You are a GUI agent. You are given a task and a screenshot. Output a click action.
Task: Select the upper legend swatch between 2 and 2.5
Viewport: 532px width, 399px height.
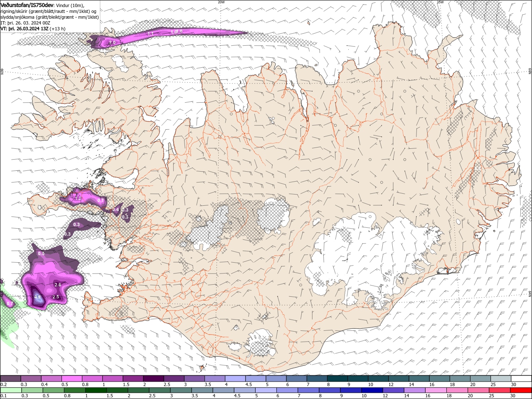pyautogui.click(x=153, y=379)
